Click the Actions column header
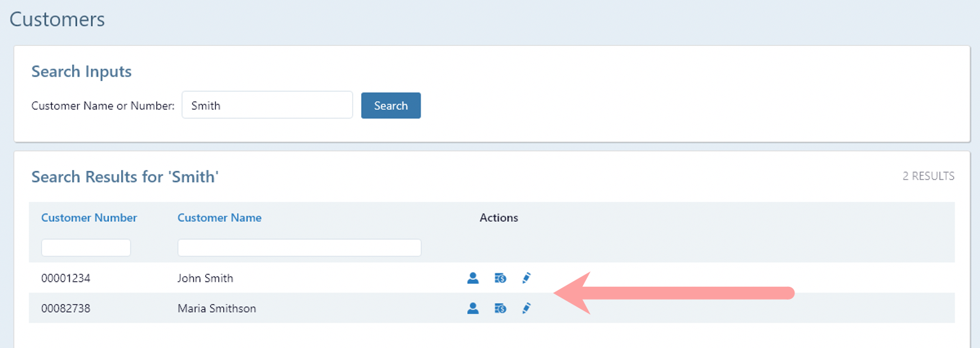Image resolution: width=980 pixels, height=348 pixels. [499, 218]
